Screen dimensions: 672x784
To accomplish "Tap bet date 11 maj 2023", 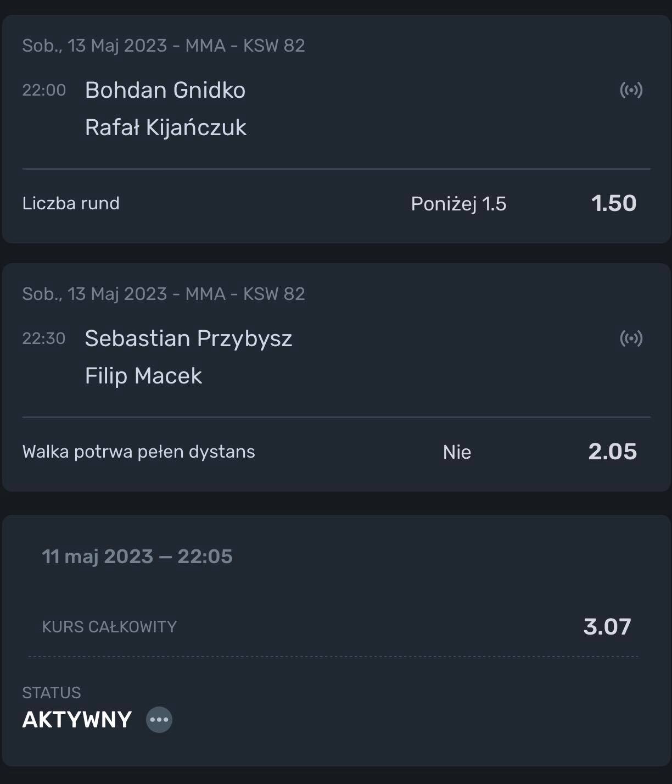I will [97, 557].
